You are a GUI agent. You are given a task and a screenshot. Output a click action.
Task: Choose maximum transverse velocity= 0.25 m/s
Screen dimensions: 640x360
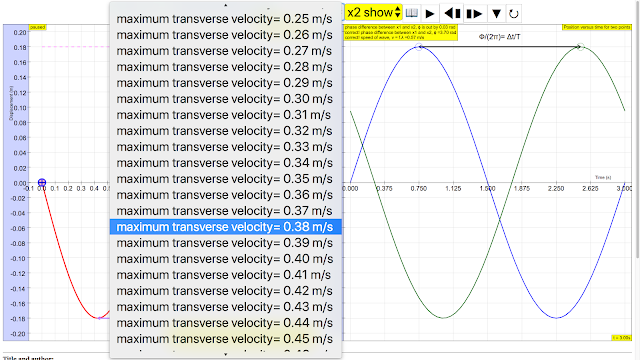click(x=225, y=19)
